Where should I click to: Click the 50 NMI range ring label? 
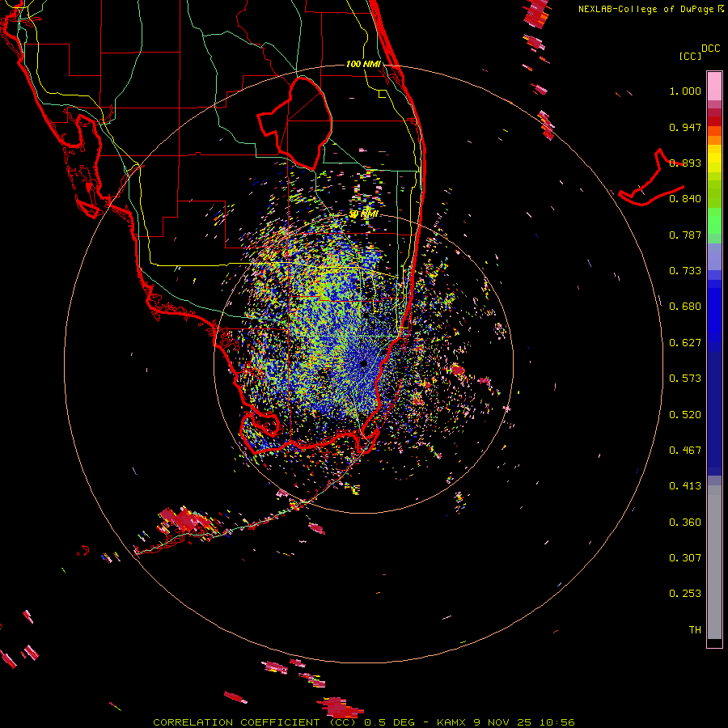(x=364, y=214)
